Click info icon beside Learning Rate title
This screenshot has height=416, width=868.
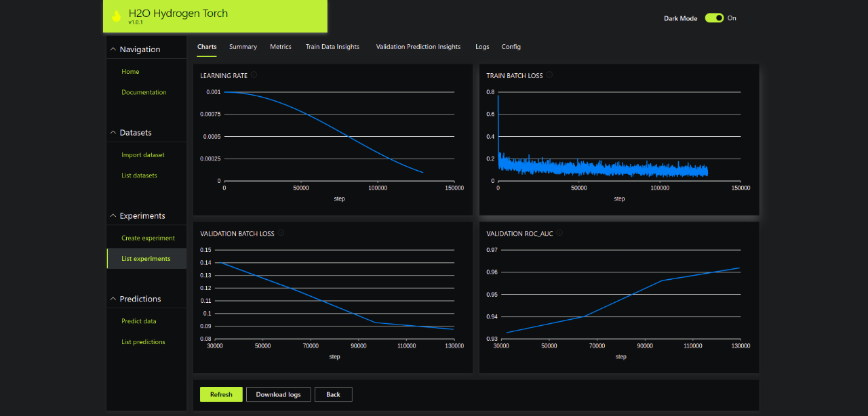pyautogui.click(x=254, y=75)
